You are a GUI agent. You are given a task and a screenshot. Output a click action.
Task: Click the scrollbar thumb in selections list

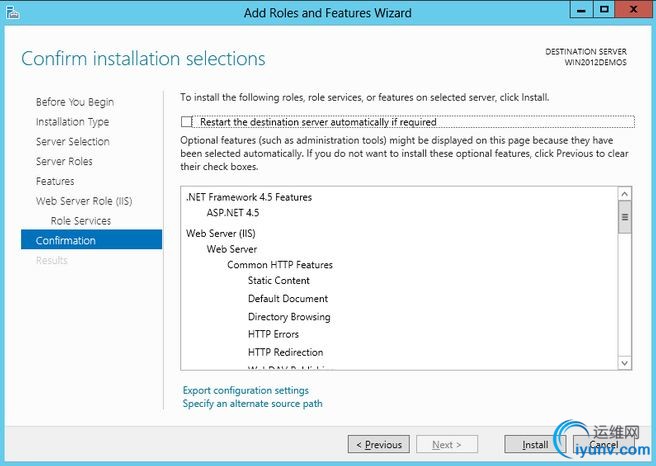pyautogui.click(x=625, y=217)
